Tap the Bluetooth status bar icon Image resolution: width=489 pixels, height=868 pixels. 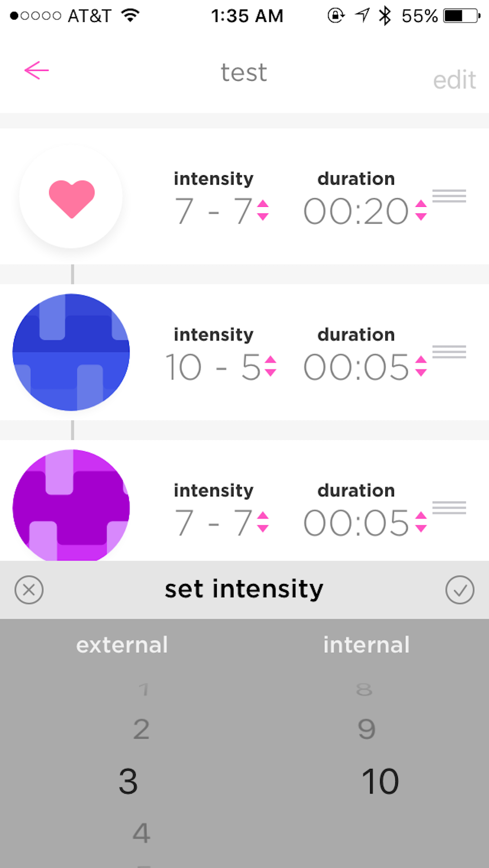385,16
